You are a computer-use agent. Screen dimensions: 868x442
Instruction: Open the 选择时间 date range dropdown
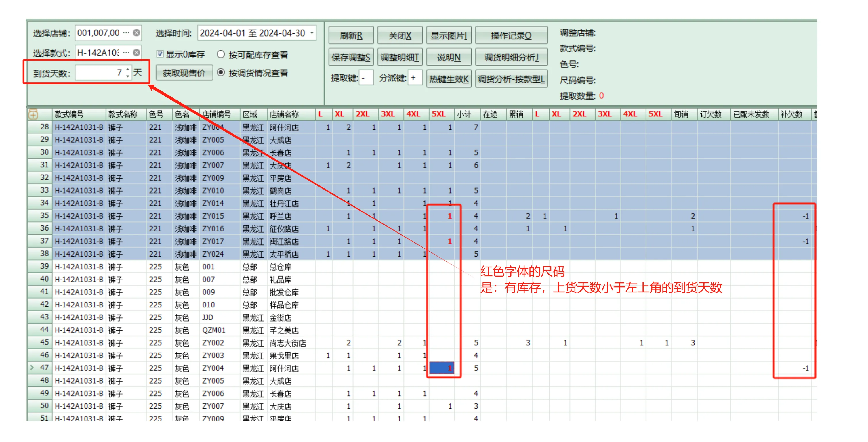pyautogui.click(x=312, y=33)
